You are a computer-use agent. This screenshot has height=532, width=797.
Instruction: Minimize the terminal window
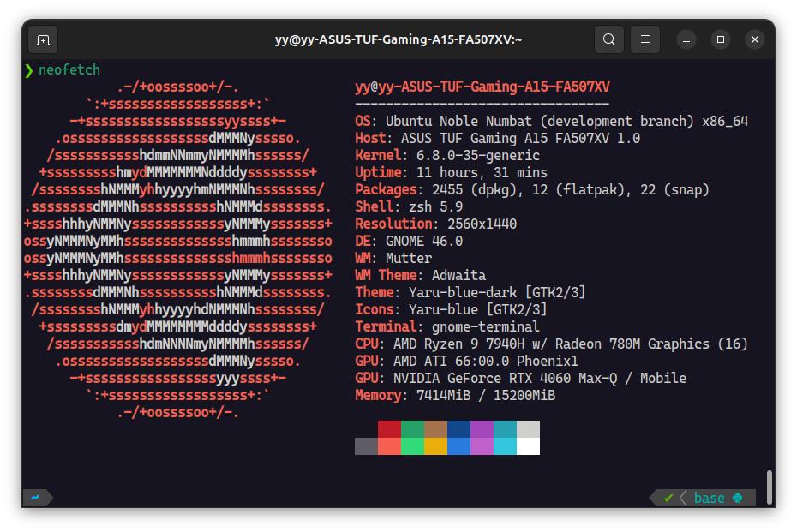click(x=686, y=39)
